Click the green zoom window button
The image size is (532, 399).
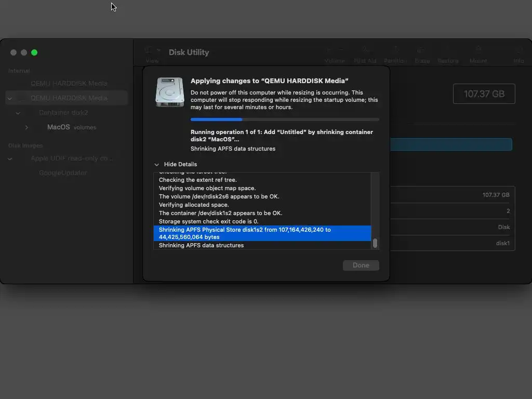coord(34,52)
